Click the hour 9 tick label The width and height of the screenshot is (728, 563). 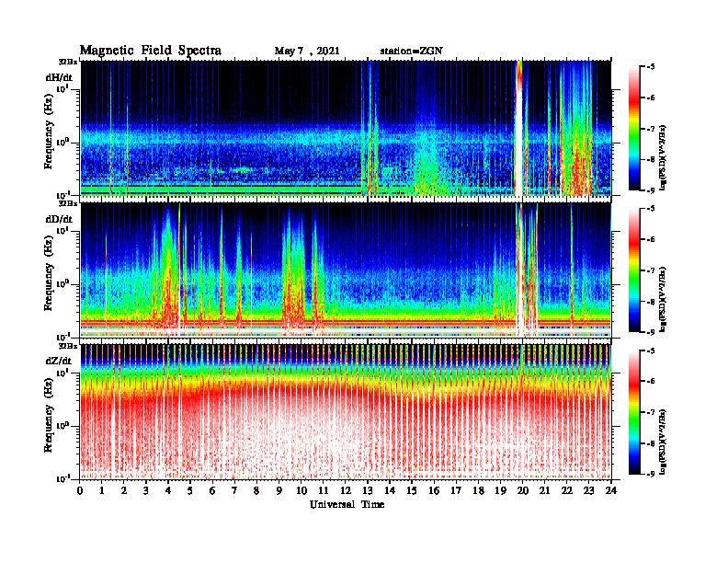coord(279,490)
